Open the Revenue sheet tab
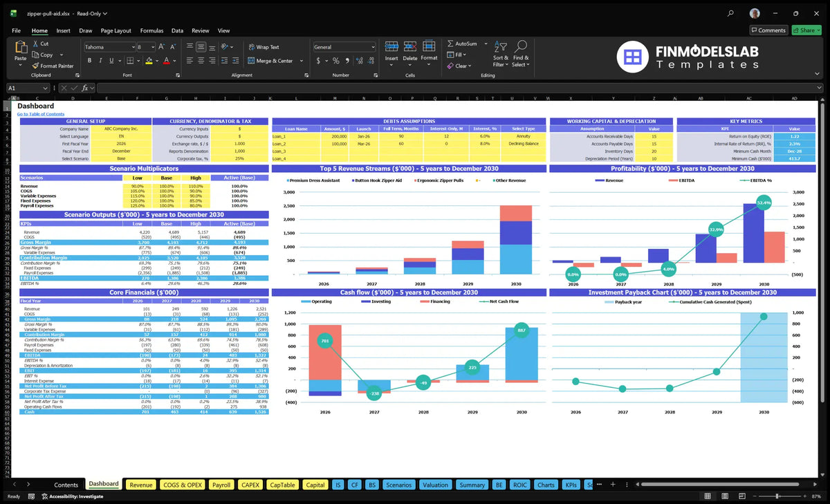830x504 pixels. click(x=141, y=485)
